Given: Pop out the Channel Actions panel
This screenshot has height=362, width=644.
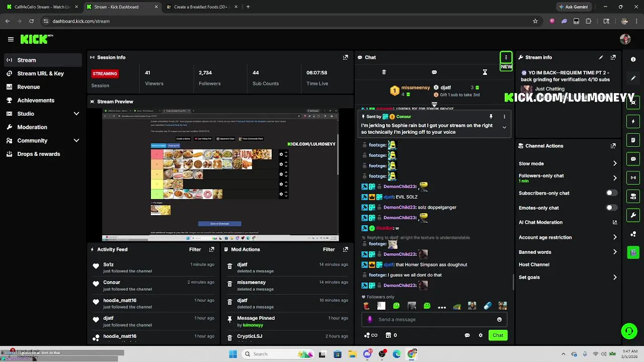Looking at the screenshot, I should click(x=613, y=146).
